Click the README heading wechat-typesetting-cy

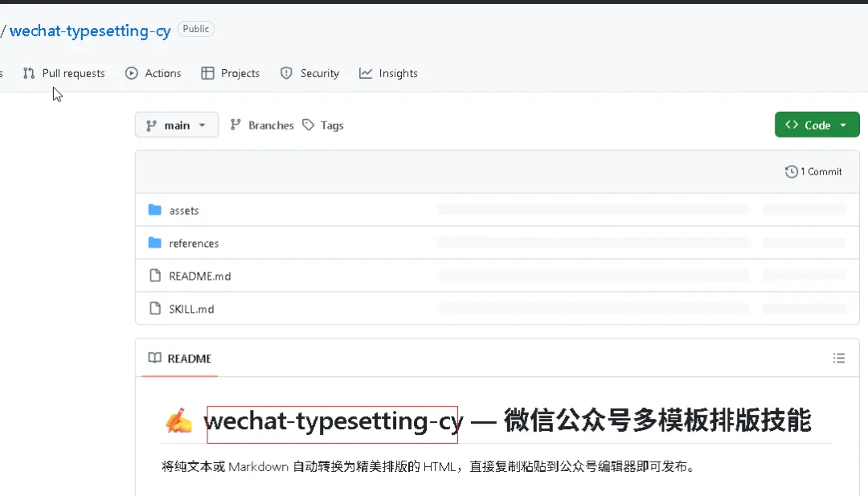[334, 421]
